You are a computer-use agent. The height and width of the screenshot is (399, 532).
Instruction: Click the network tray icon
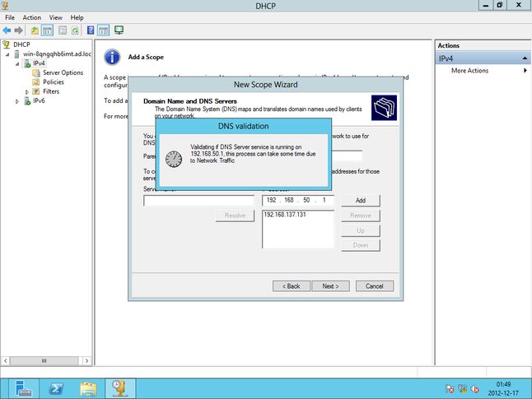pos(462,389)
